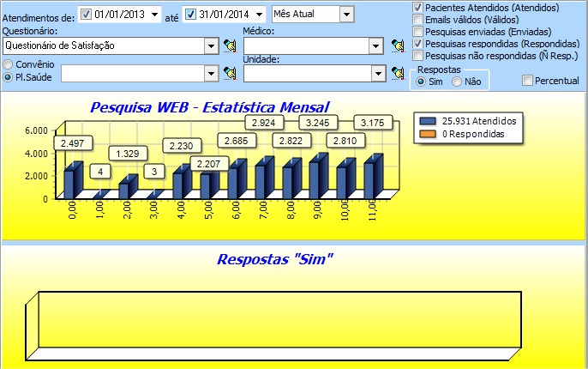The width and height of the screenshot is (588, 369).
Task: Open the start date calendar dropdown arrow
Action: 153,15
